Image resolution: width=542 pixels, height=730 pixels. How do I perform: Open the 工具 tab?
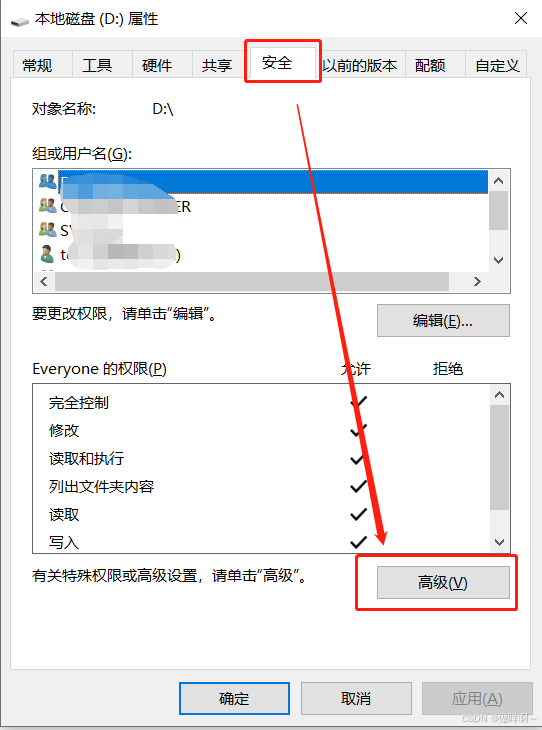pyautogui.click(x=97, y=65)
